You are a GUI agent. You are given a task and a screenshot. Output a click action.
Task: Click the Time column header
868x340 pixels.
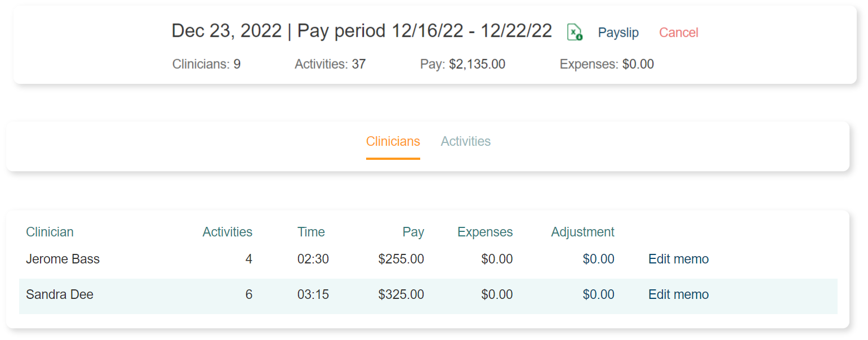(311, 232)
